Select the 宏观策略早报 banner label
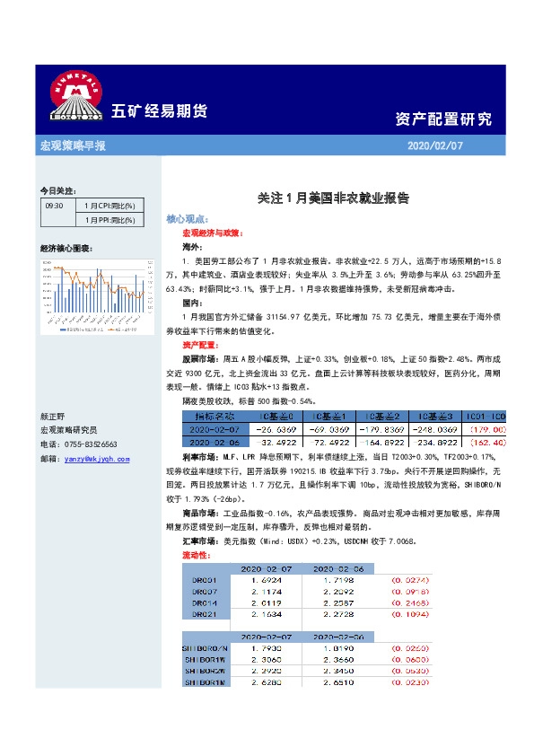Viewport: 534px width, 756px height. pyautogui.click(x=73, y=145)
